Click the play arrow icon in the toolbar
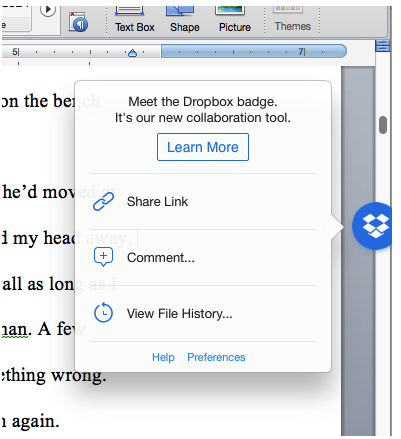The width and height of the screenshot is (401, 439). [48, 10]
